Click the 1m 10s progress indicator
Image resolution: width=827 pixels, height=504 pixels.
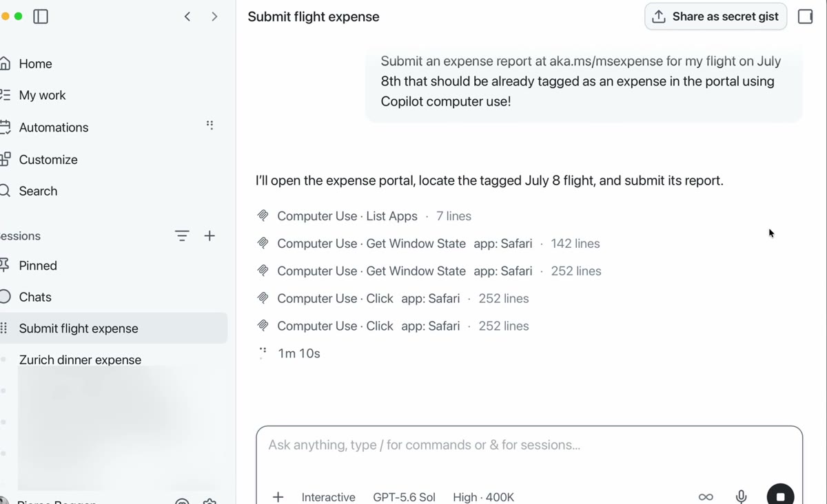(298, 353)
